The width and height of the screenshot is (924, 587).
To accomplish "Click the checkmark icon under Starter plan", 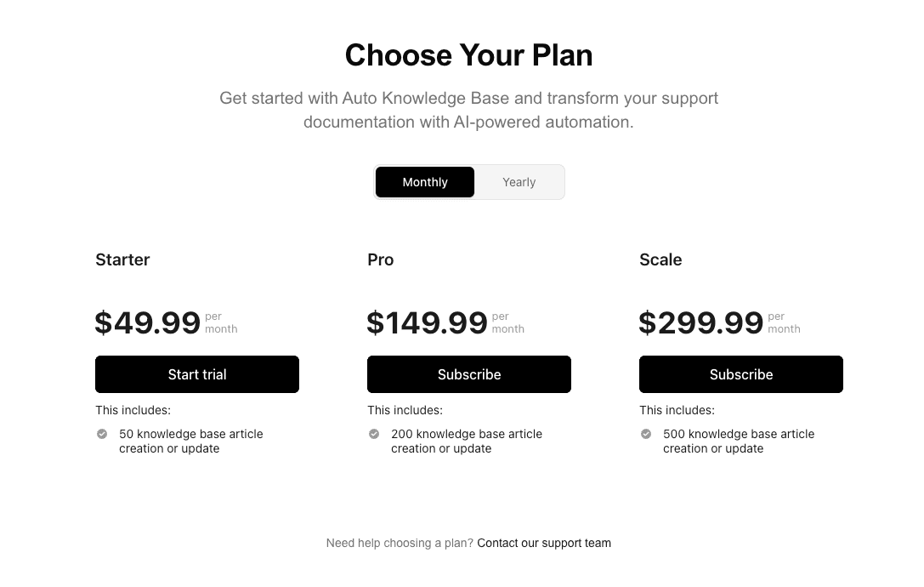I will coord(101,434).
